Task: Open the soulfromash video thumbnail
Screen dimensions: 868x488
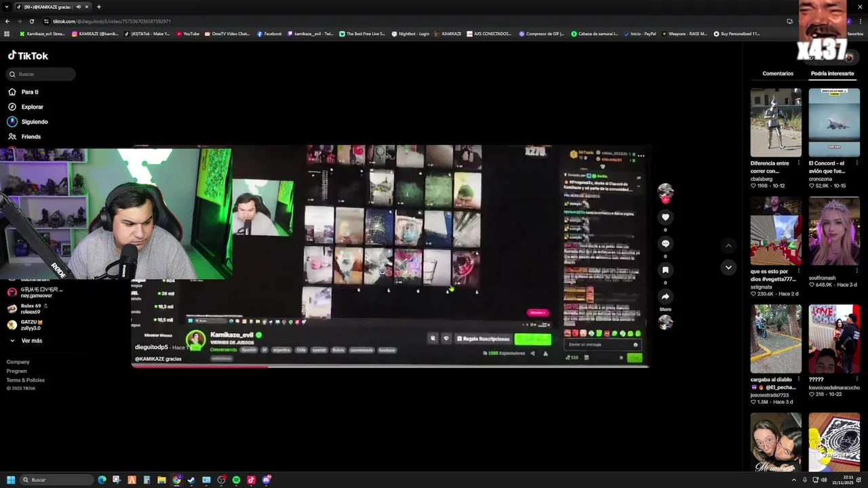Action: [834, 231]
